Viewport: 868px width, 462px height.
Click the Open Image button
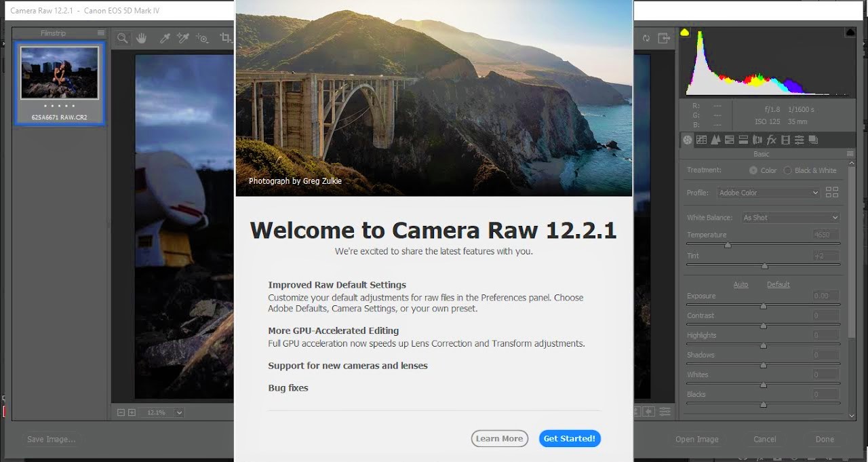tap(696, 439)
